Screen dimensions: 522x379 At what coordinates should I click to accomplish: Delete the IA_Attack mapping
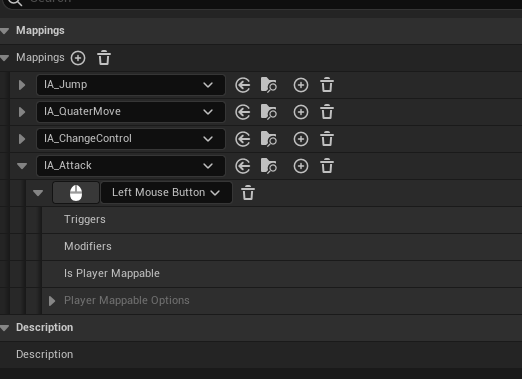327,166
